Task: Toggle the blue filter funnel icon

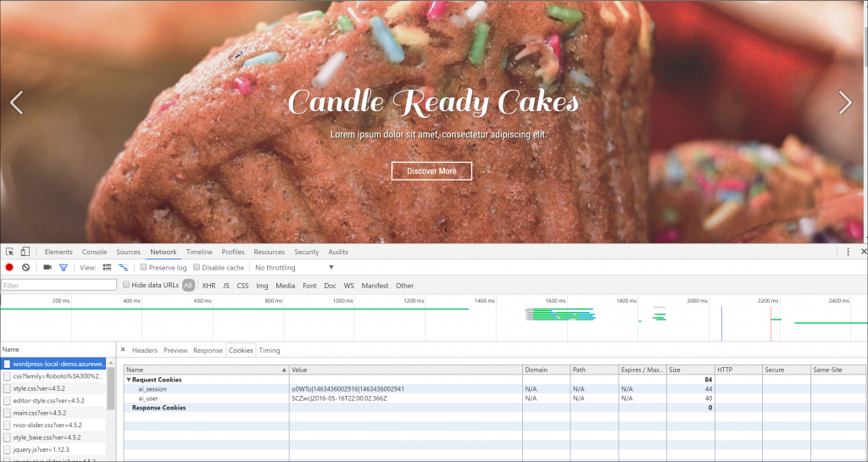Action: (x=63, y=267)
